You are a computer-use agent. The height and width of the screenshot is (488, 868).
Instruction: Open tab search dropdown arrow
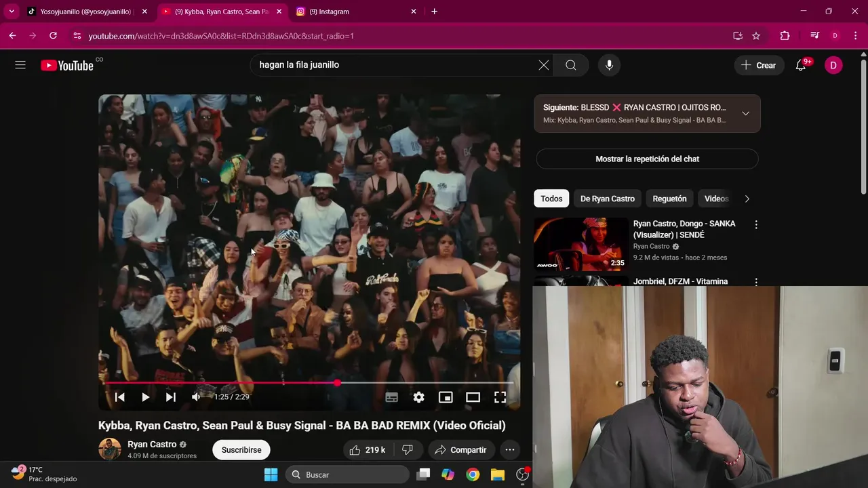pos(12,12)
